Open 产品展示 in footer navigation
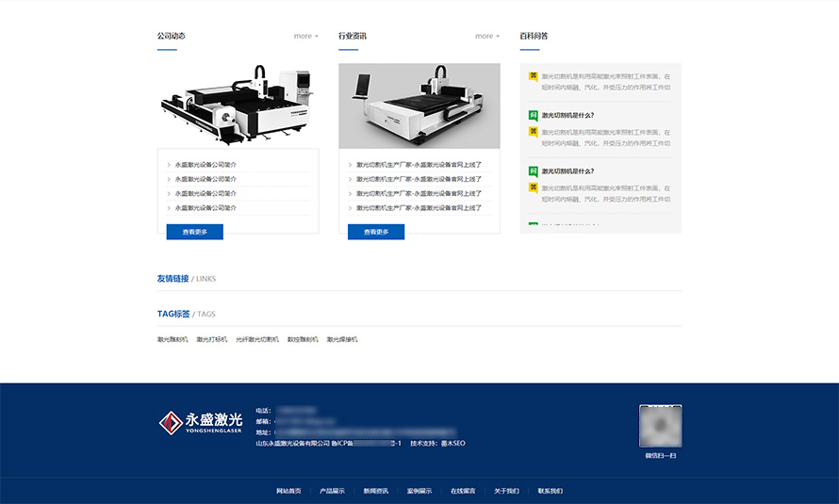The width and height of the screenshot is (839, 504). tap(332, 491)
